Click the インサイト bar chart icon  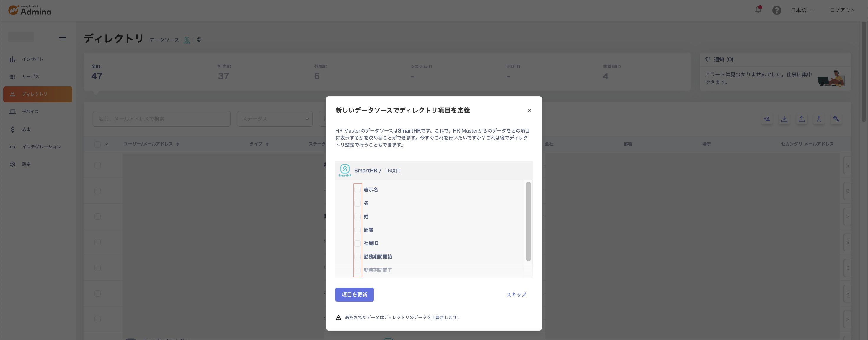click(12, 59)
